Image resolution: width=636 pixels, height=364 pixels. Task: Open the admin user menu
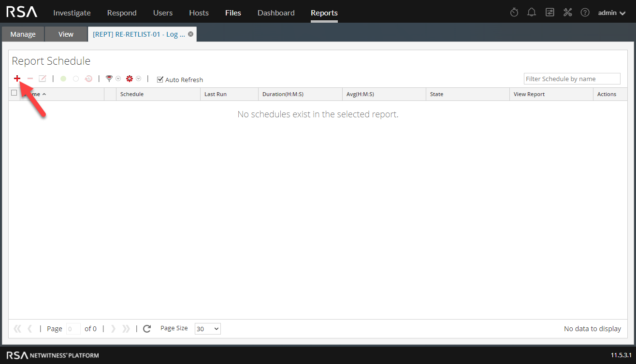tap(611, 13)
